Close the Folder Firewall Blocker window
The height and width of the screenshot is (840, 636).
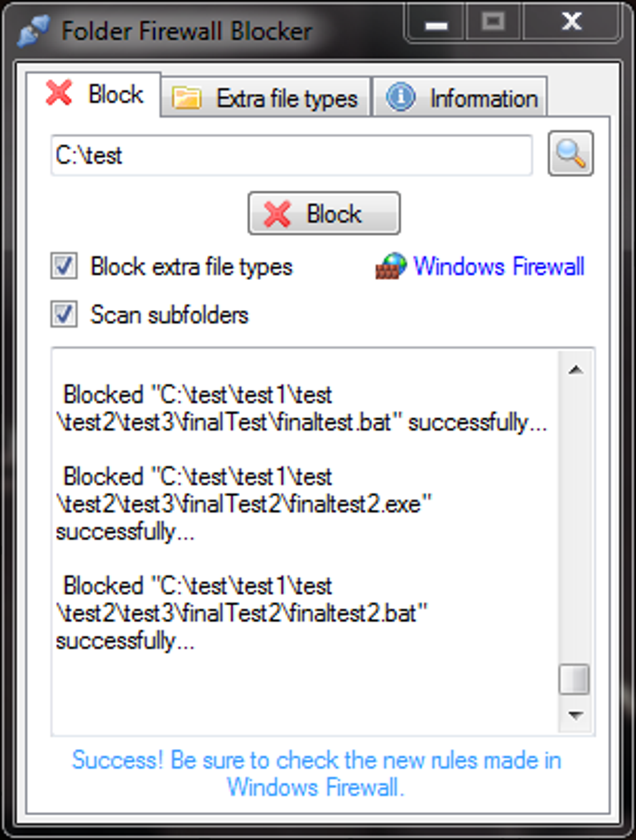pos(571,22)
